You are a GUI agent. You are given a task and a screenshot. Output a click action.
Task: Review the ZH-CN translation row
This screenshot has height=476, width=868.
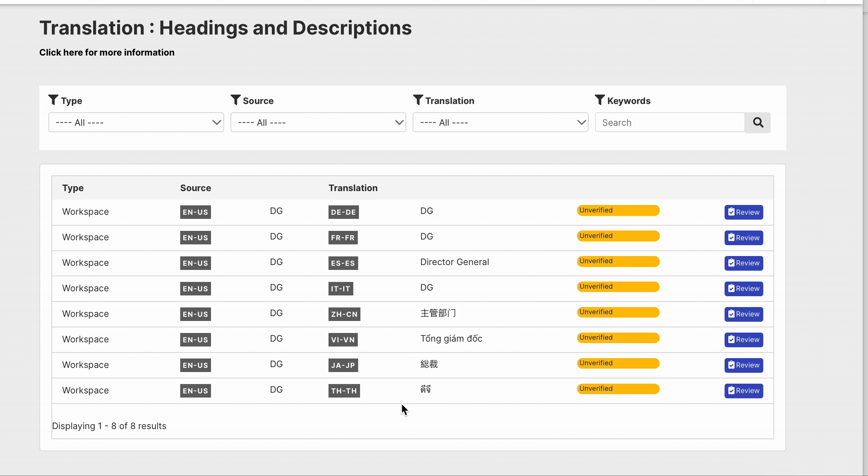pos(744,314)
